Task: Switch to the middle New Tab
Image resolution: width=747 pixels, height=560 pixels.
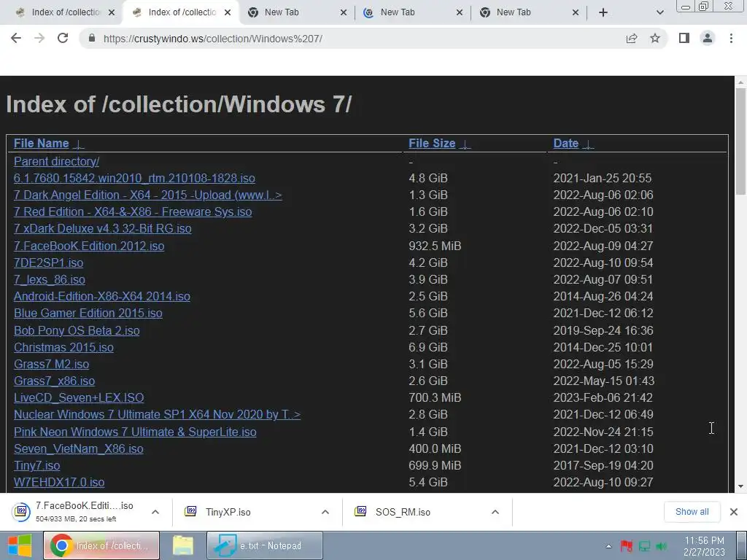Action: click(x=411, y=12)
